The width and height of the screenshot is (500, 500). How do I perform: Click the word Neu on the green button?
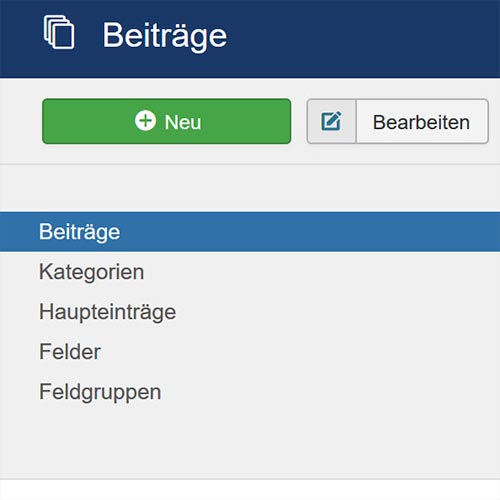coord(183,122)
